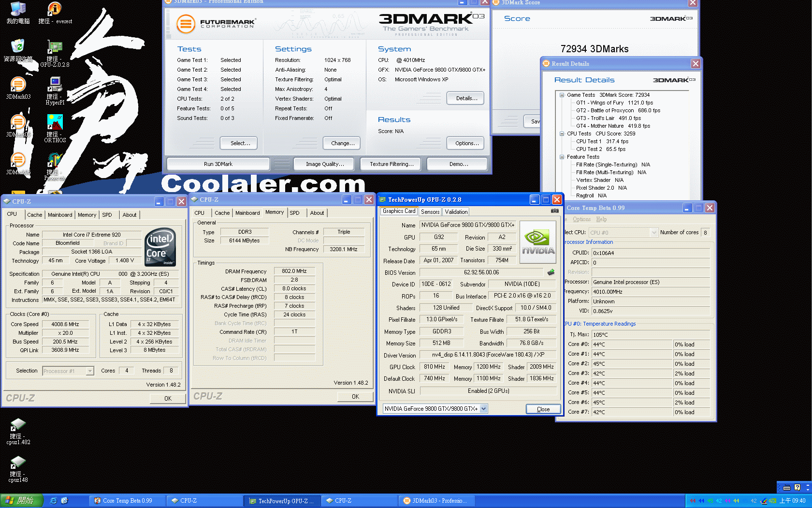This screenshot has height=508, width=812.
Task: Open the My Computer desktop icon
Action: pyautogui.click(x=18, y=13)
